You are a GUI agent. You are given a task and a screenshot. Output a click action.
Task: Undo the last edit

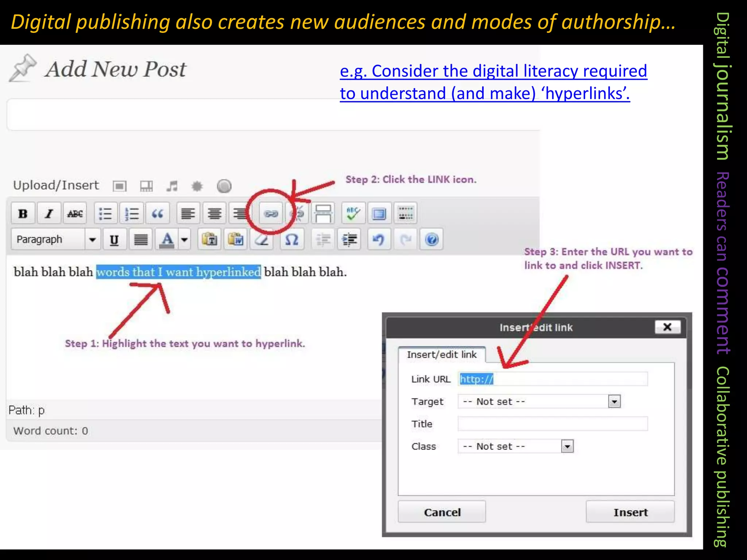tap(379, 240)
